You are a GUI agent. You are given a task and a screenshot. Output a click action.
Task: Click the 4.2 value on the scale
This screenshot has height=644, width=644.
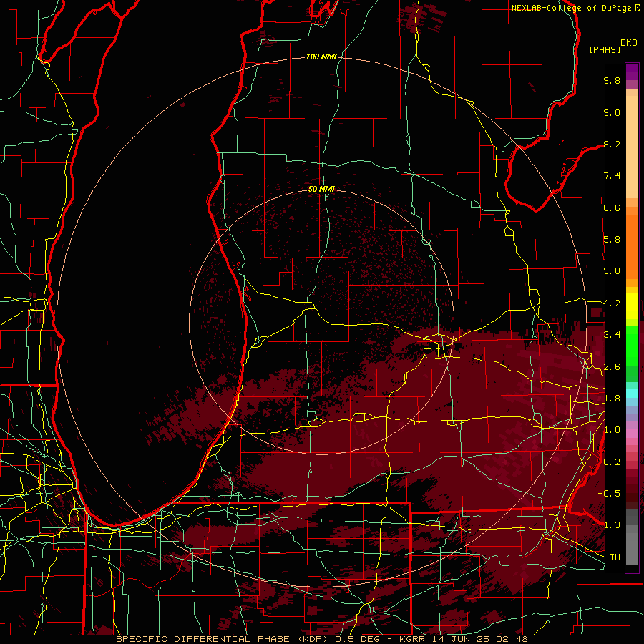[612, 303]
